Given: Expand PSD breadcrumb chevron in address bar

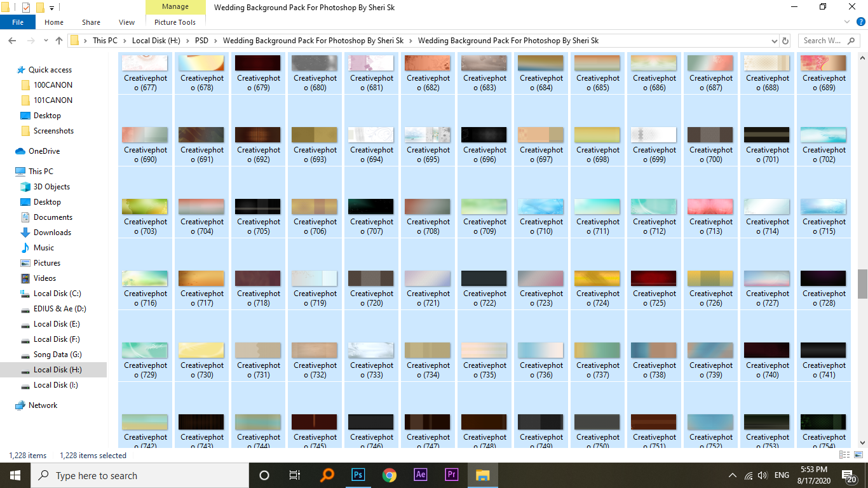Looking at the screenshot, I should 217,41.
